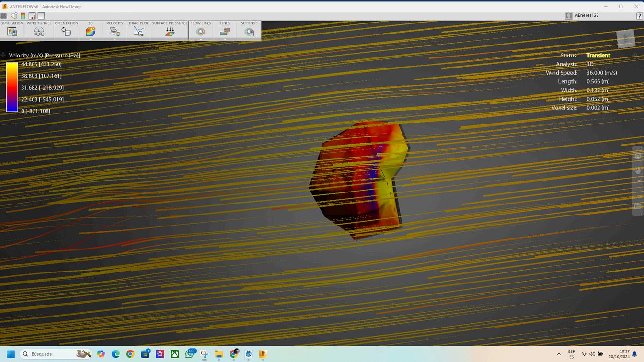The image size is (644, 362).
Task: Click the Lines toolbar item
Action: click(x=225, y=32)
